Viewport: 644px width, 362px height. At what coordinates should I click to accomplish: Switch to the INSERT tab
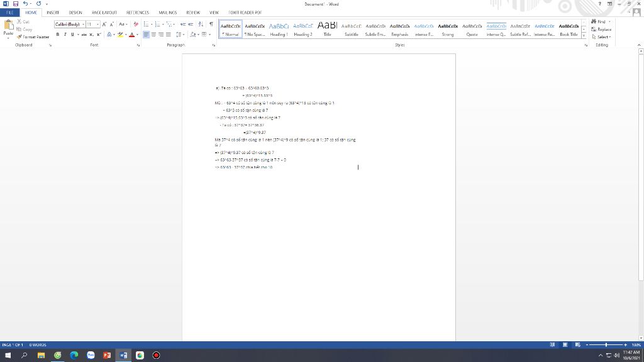pyautogui.click(x=53, y=13)
